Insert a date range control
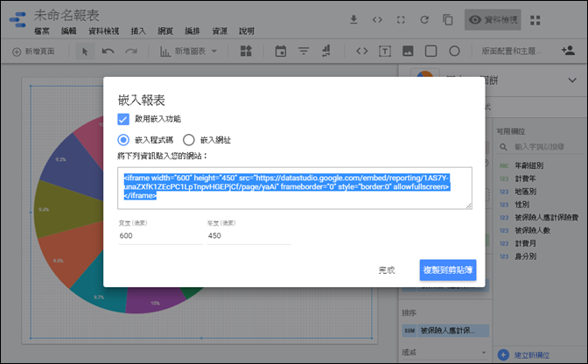The height and width of the screenshot is (364, 588). point(281,51)
